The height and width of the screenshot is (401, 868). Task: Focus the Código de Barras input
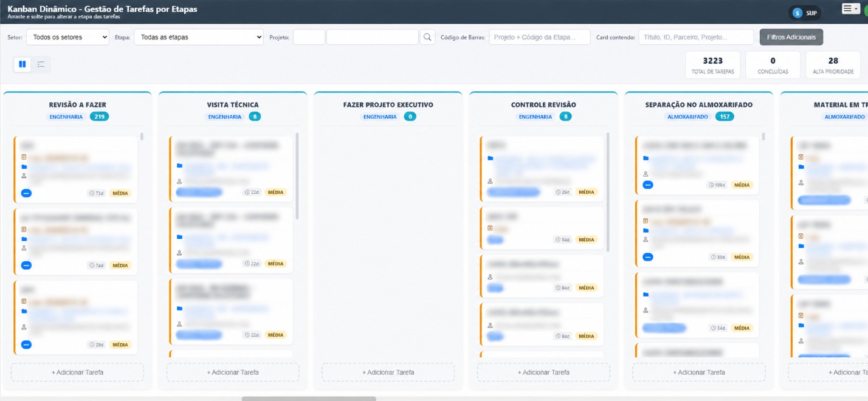[x=540, y=37]
